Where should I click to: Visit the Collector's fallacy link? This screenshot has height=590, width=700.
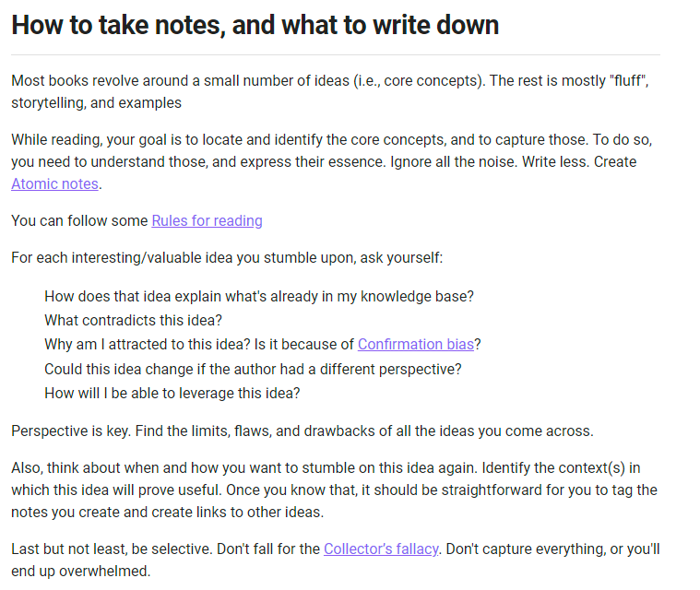[x=381, y=549]
